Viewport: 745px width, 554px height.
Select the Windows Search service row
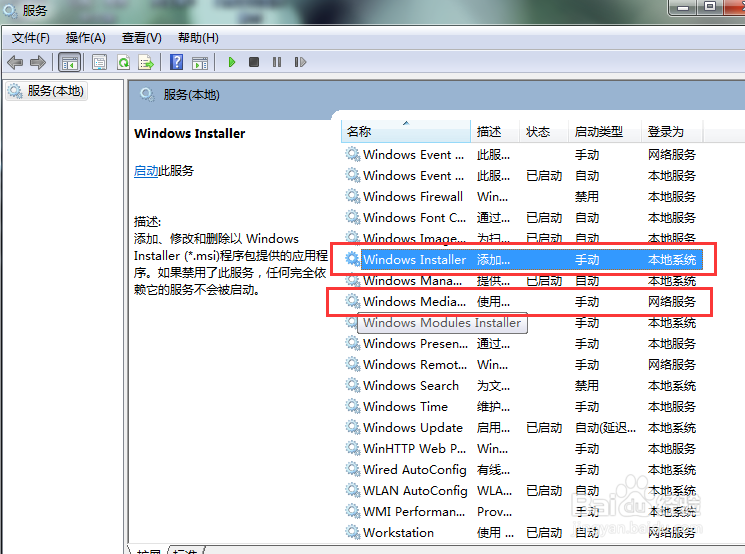click(522, 385)
